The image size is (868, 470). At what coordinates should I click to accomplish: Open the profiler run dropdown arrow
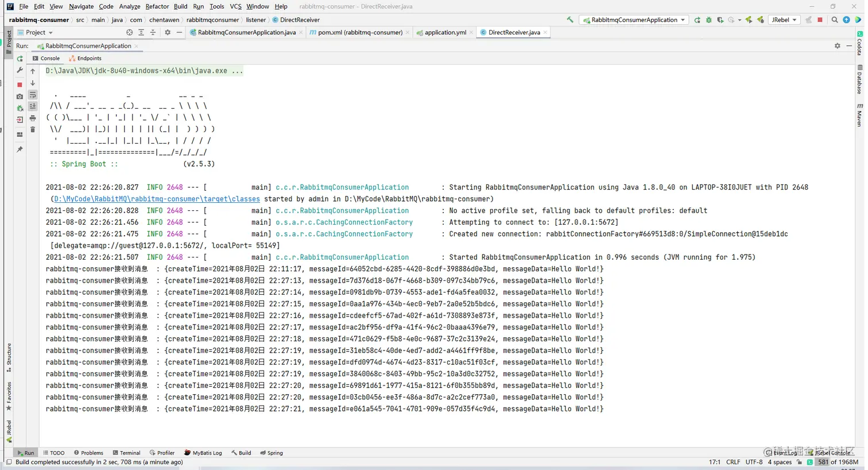pos(739,20)
